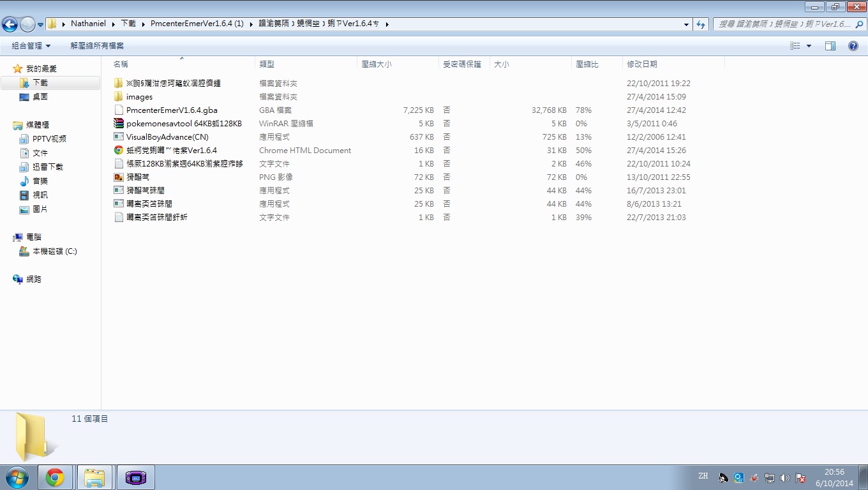
Task: Click the ZH language indicator
Action: [x=703, y=476]
